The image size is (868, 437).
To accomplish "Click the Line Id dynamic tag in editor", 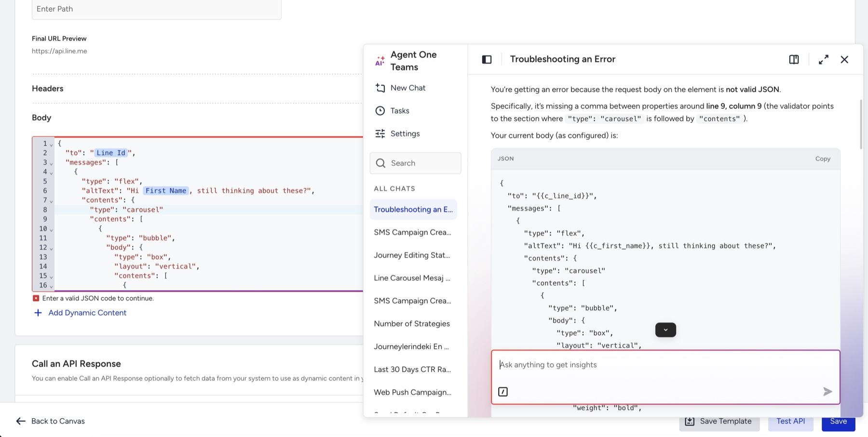I will (x=111, y=153).
